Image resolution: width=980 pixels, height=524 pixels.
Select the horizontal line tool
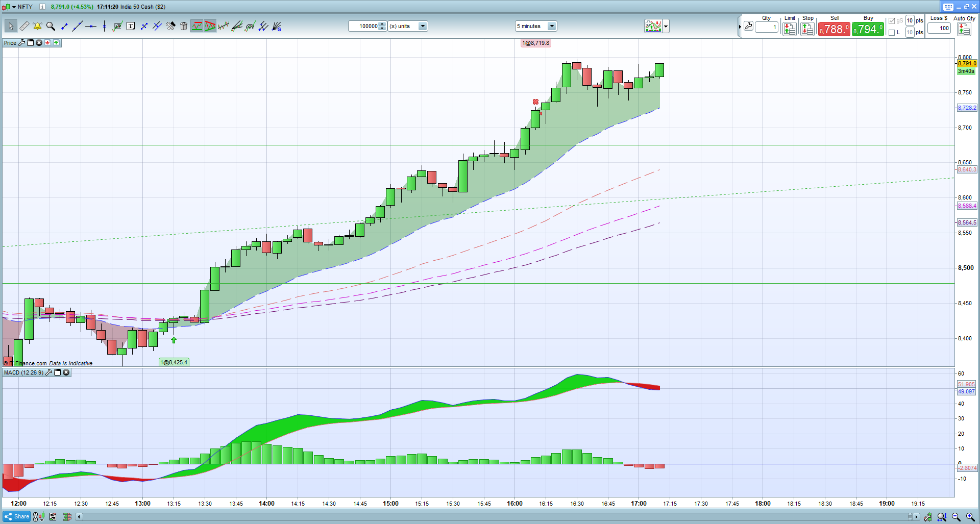click(91, 26)
